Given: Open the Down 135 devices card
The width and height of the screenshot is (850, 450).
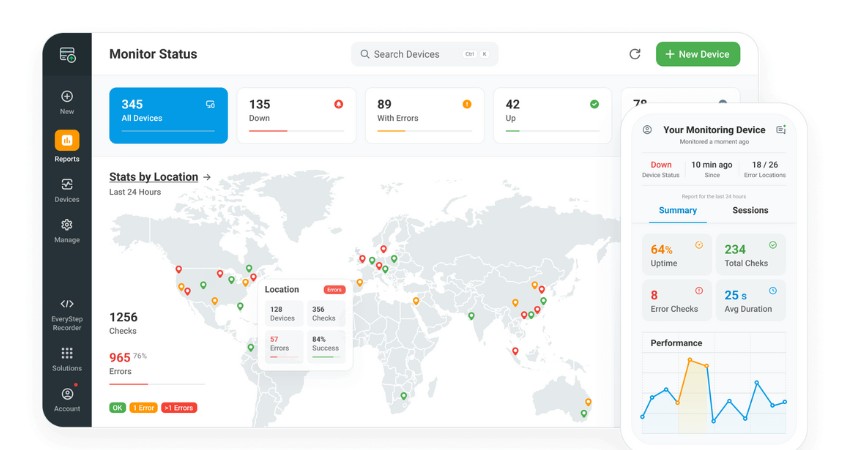Looking at the screenshot, I should [296, 115].
